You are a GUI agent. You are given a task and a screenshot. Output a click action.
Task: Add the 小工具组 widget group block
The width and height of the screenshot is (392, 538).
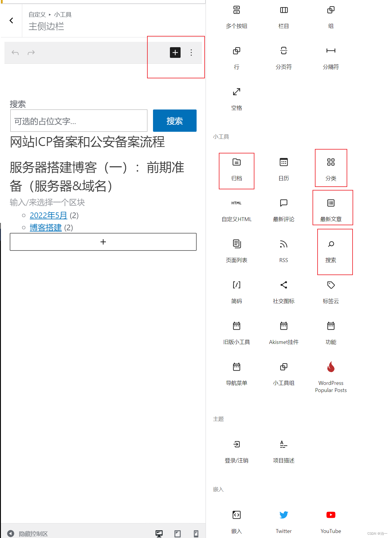pos(283,374)
